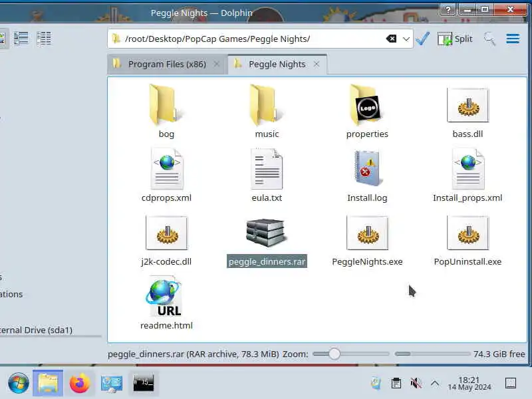Expand the location history dropdown arrow

406,39
